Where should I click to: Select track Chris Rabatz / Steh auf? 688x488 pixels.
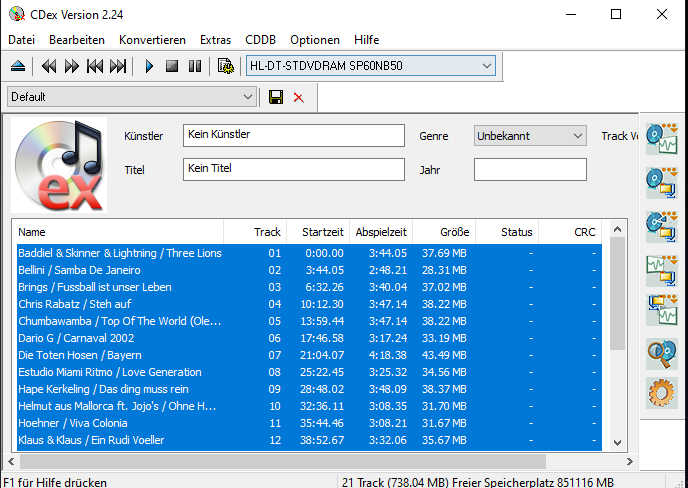309,304
